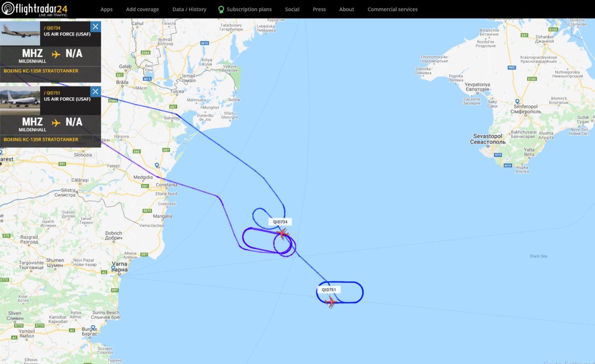Open Commercial services link
The width and height of the screenshot is (595, 364).
pos(393,10)
